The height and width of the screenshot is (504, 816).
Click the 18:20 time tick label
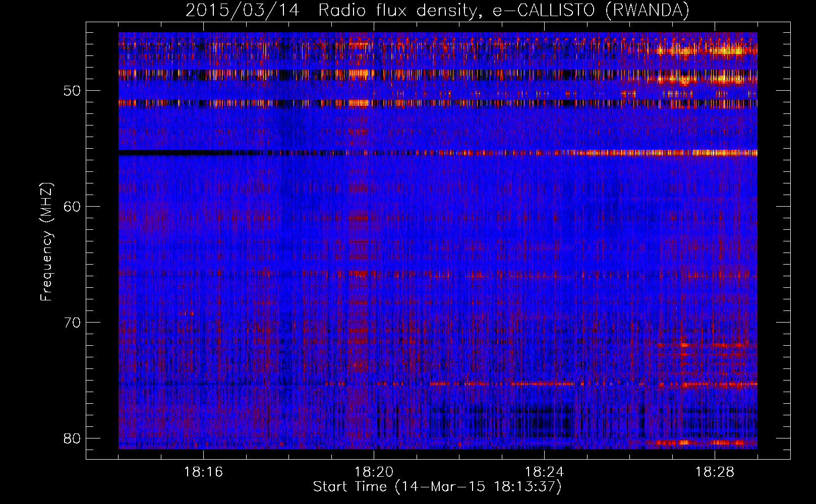click(x=374, y=472)
